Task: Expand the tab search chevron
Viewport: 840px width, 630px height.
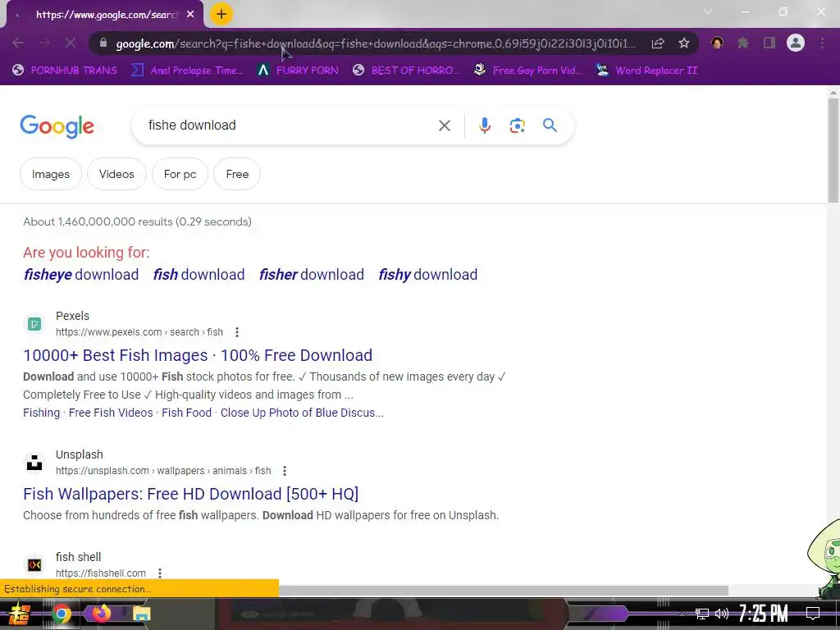Action: coord(708,11)
